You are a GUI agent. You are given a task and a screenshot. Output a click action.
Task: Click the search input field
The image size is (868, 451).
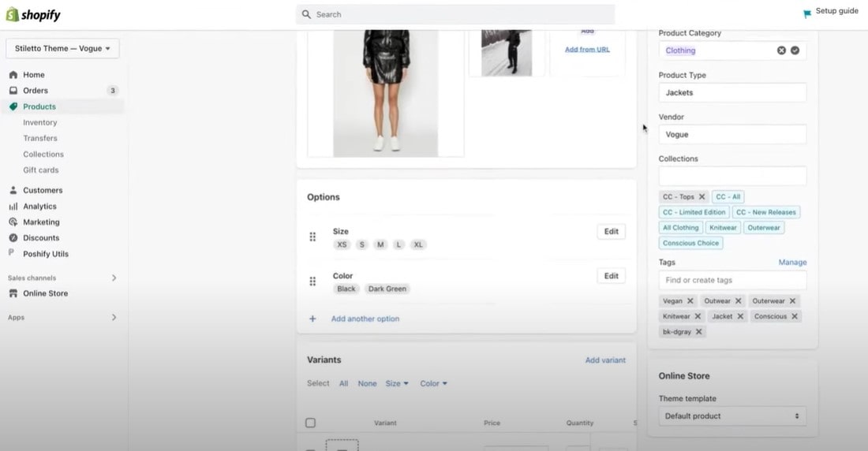(x=455, y=14)
